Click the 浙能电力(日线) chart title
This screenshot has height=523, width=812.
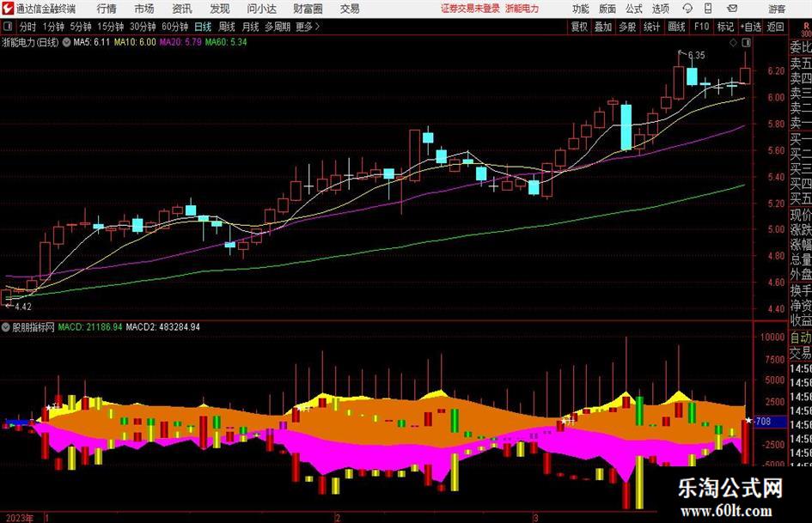pyautogui.click(x=31, y=42)
